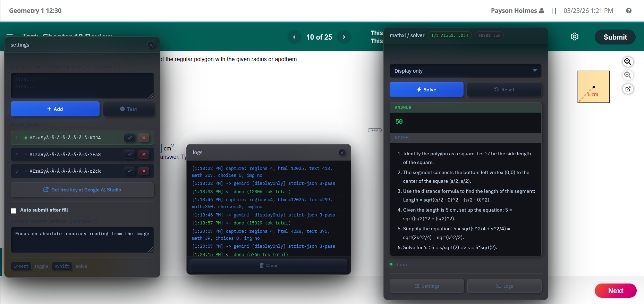Delete saved key ending in qZck

pyautogui.click(x=144, y=171)
